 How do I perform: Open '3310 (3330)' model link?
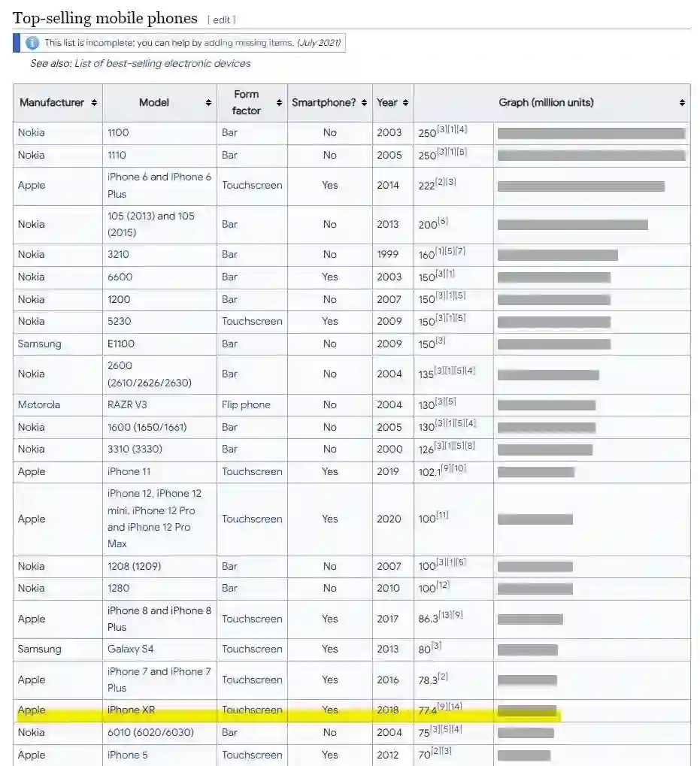click(135, 450)
